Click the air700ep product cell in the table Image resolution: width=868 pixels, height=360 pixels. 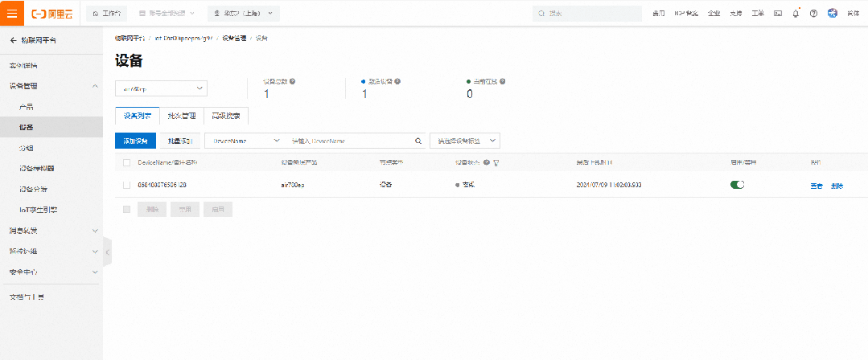click(293, 186)
